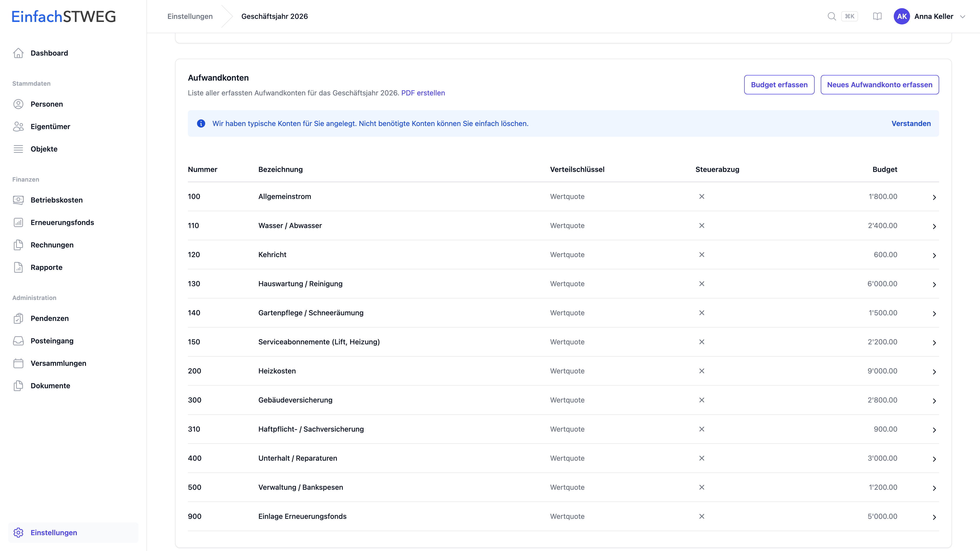Click Steuerabzug X mark for Unterhalt / Reparaturen
The image size is (980, 551).
click(x=702, y=458)
